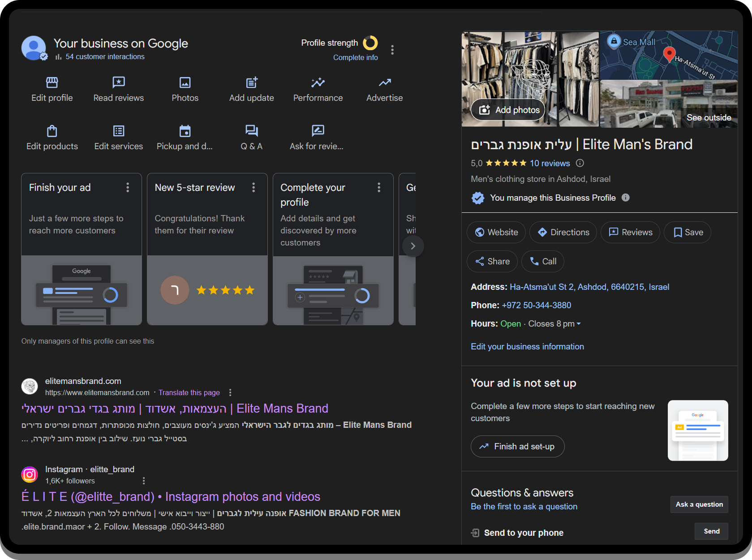The image size is (752, 560).
Task: Click the Ha-Atsma'ut St address link
Action: 589,287
